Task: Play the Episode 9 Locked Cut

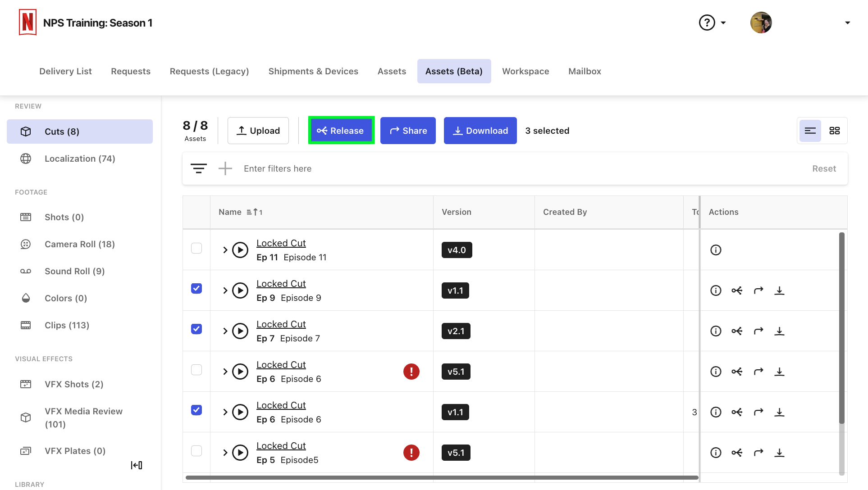Action: coord(240,290)
